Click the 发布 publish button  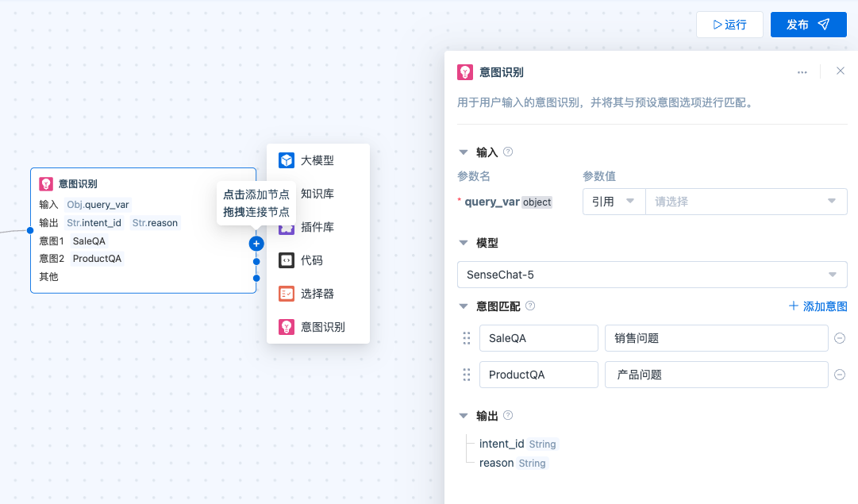coord(808,25)
